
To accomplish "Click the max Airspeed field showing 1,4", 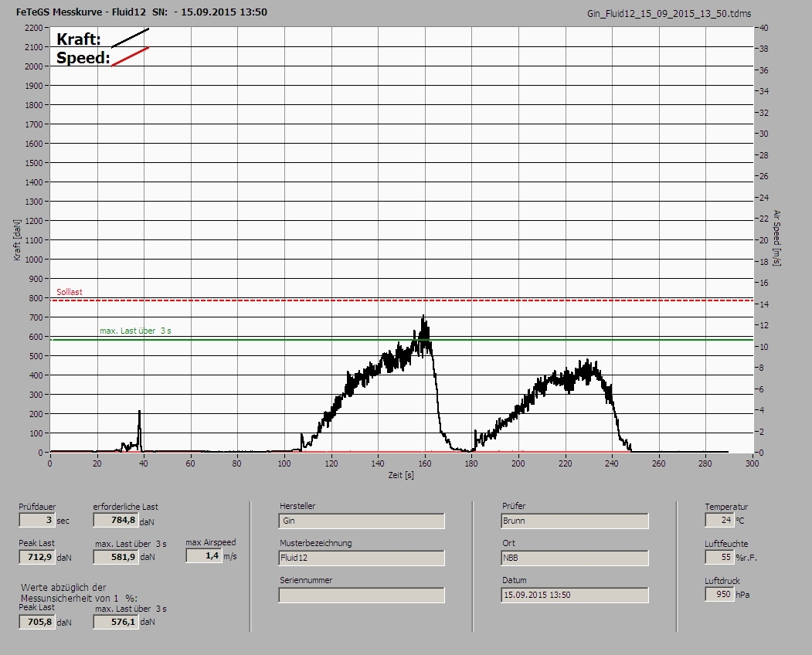I will [204, 555].
